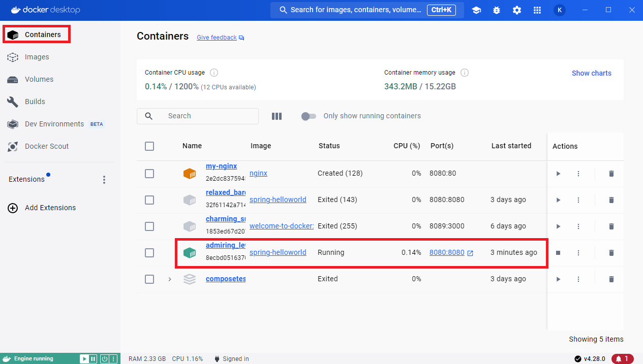Screen dimensions: 643x364
Task: Sort by the Name column header
Action: point(192,146)
